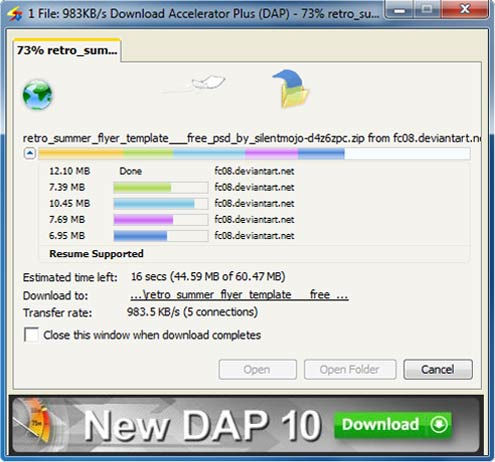Click the 12.10 MB segment size

coord(70,171)
